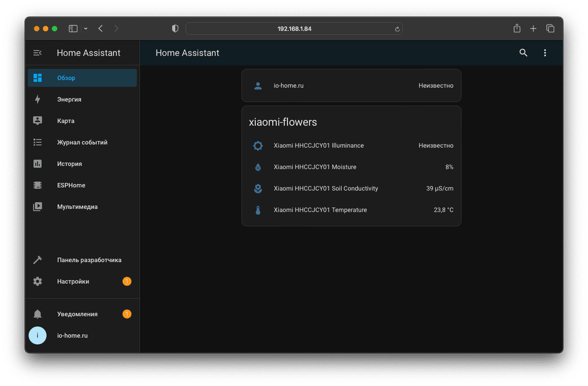Expand Safari sidebar options dropdown arrow

click(x=86, y=29)
